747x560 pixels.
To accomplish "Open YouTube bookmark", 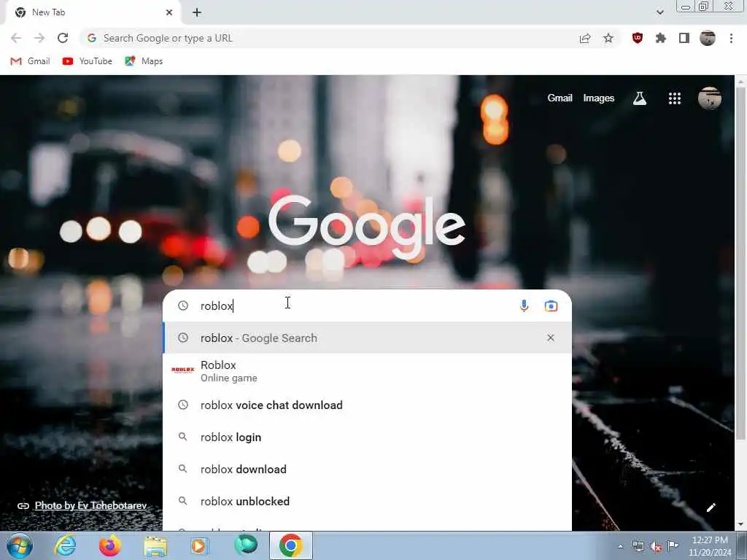I will click(x=88, y=61).
